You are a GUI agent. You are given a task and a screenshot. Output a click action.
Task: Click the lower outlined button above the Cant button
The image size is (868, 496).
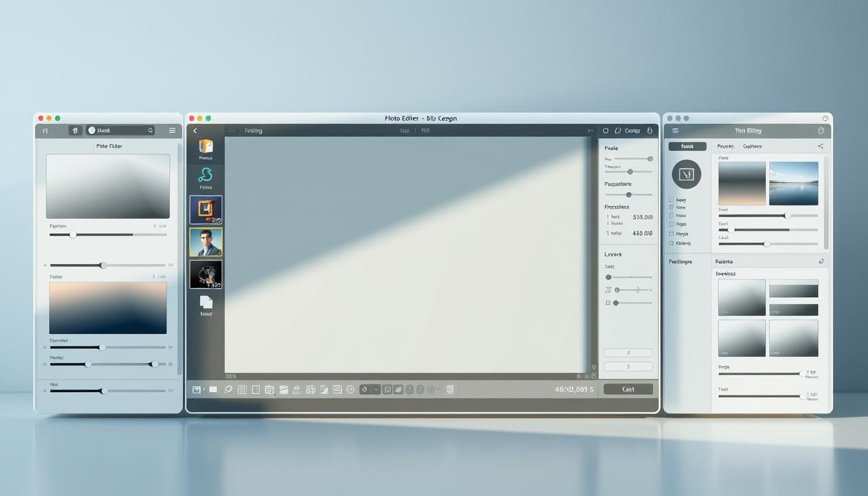point(628,366)
